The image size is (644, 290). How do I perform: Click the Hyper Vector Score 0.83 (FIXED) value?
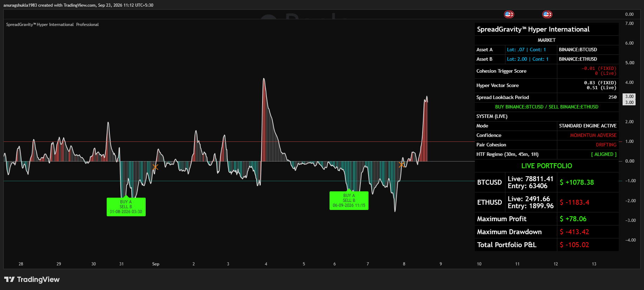point(600,83)
